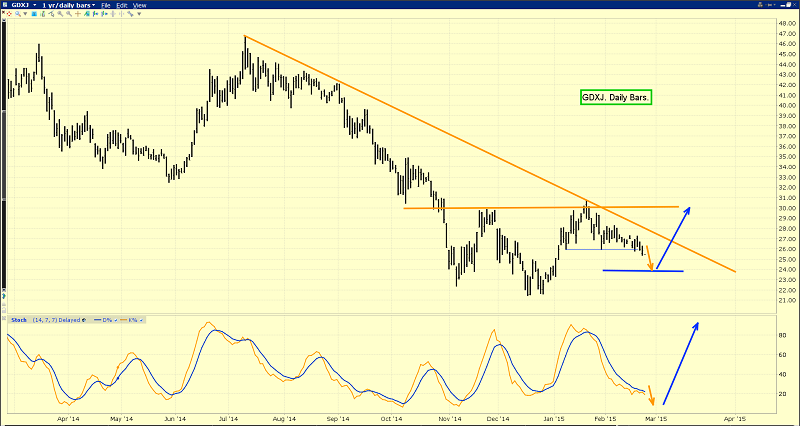Click the Nov '14 date axis label
800x426 pixels.
(448, 418)
